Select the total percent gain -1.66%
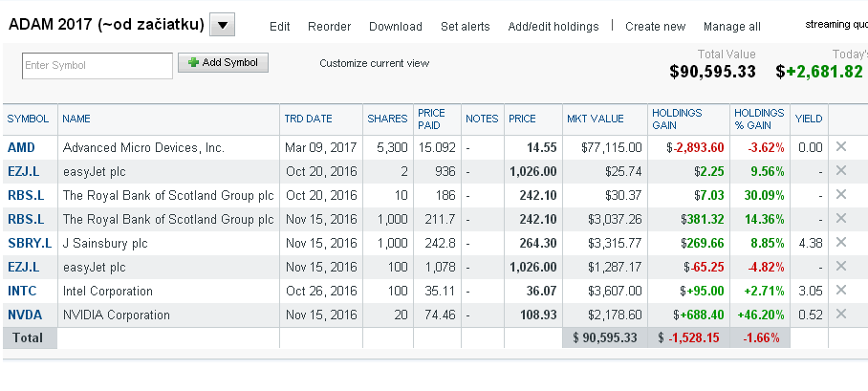 pyautogui.click(x=761, y=337)
